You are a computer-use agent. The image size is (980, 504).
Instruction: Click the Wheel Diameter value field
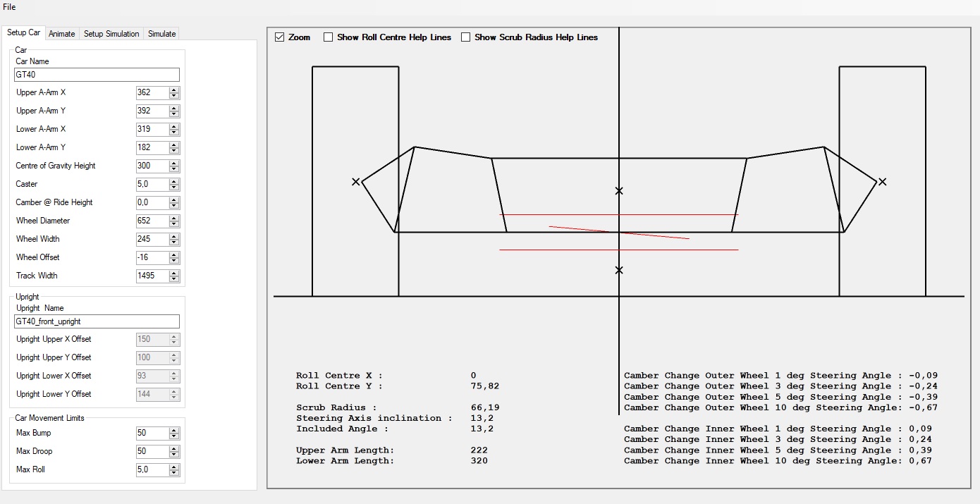[152, 221]
